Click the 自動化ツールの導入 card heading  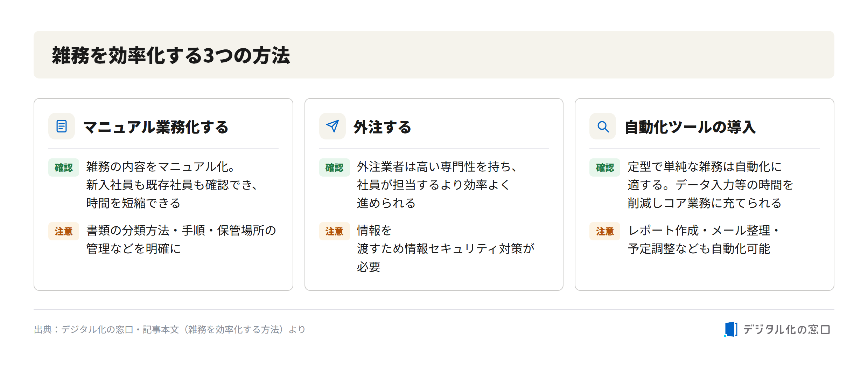(x=690, y=127)
